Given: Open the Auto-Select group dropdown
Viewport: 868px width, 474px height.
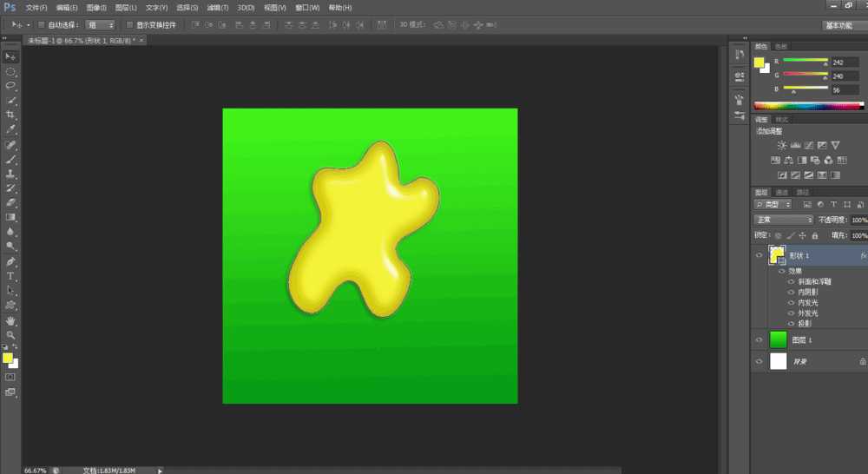Looking at the screenshot, I should point(100,25).
